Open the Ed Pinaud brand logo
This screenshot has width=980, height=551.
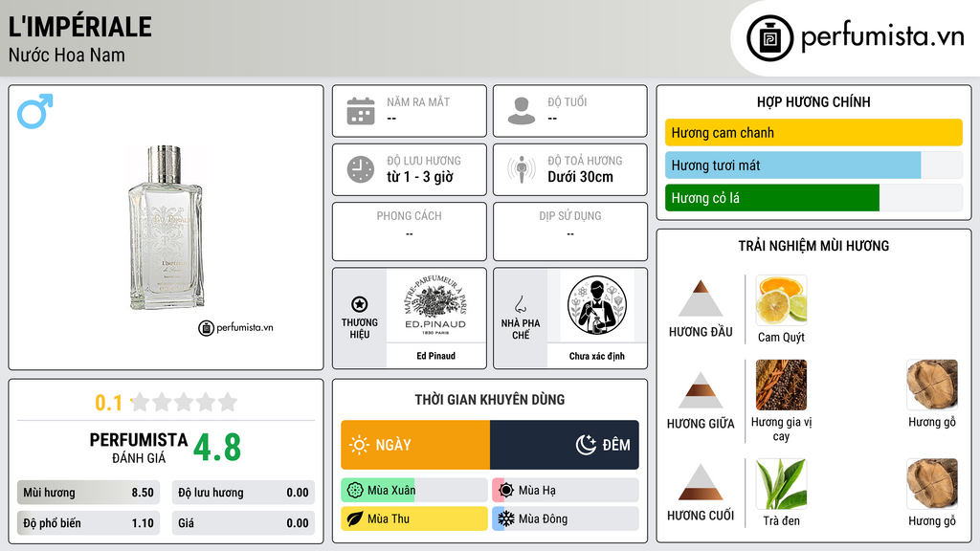coord(435,305)
